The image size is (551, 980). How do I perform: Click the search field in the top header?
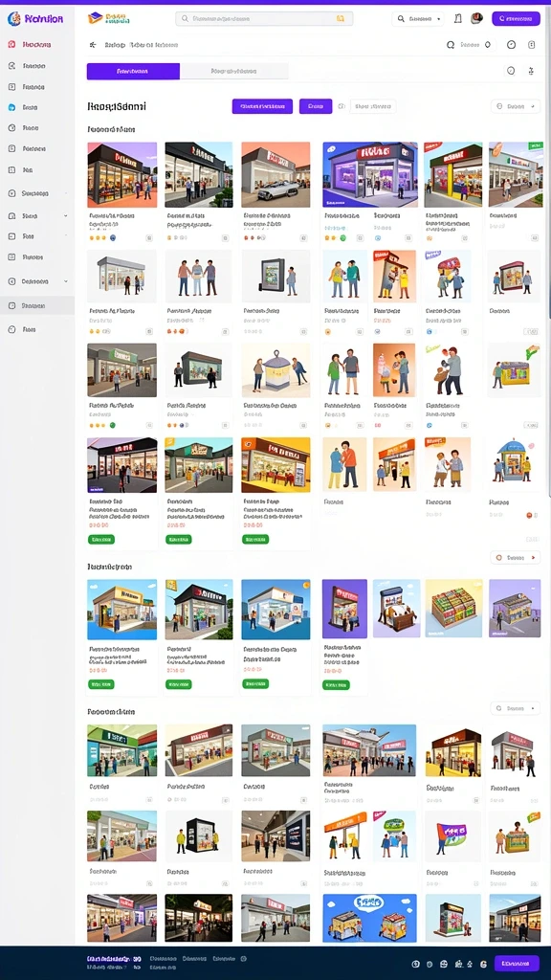[264, 19]
